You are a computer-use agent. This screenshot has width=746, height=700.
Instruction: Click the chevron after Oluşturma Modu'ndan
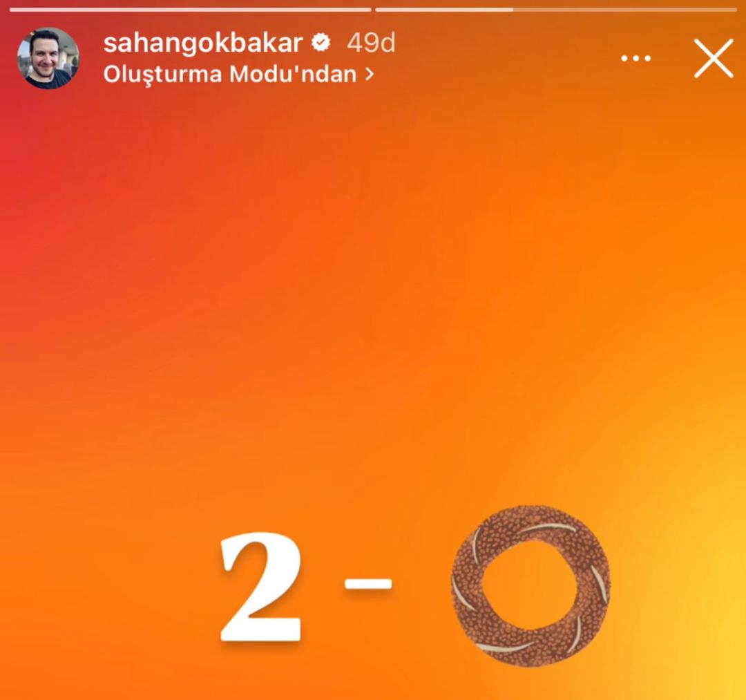point(369,74)
